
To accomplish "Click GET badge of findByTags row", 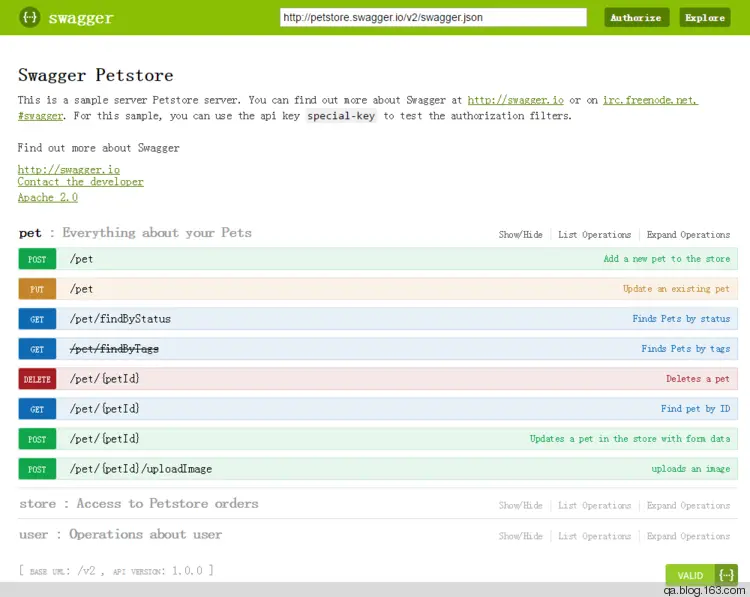I will 37,349.
